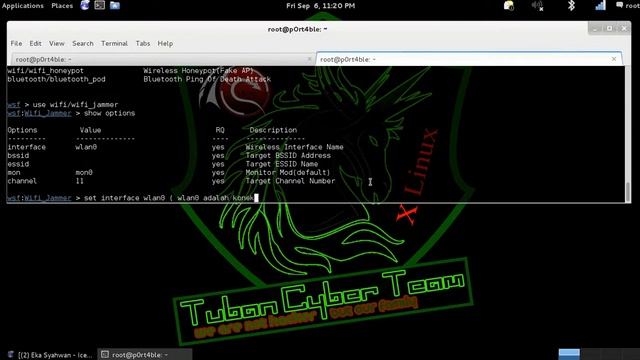Open the Terminal menu
The image size is (640, 360).
114,43
